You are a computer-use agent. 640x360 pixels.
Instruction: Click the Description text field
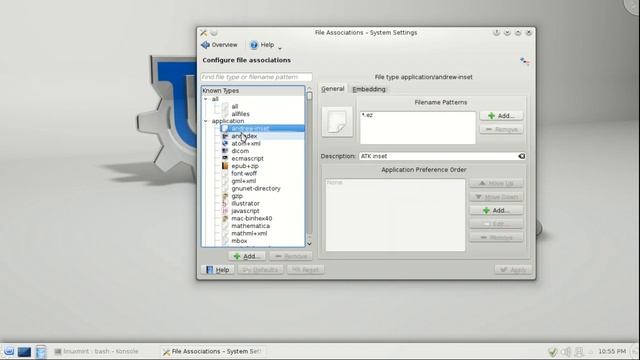(442, 156)
